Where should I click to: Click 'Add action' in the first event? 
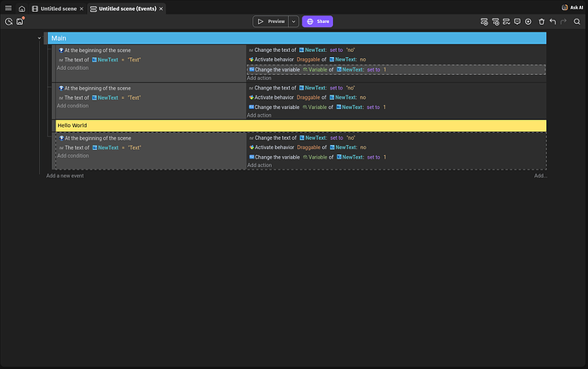coord(258,78)
